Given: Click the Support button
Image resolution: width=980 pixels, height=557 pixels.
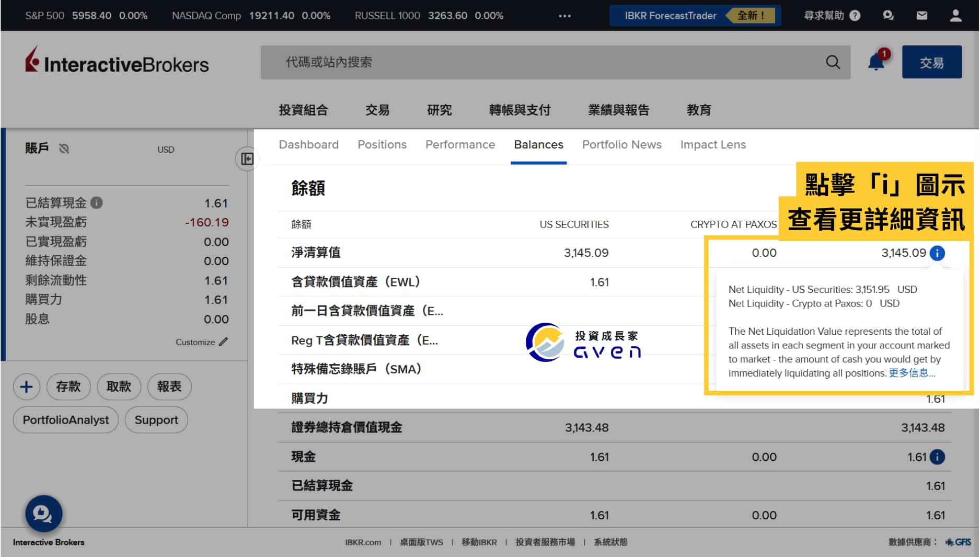Looking at the screenshot, I should click(x=156, y=420).
